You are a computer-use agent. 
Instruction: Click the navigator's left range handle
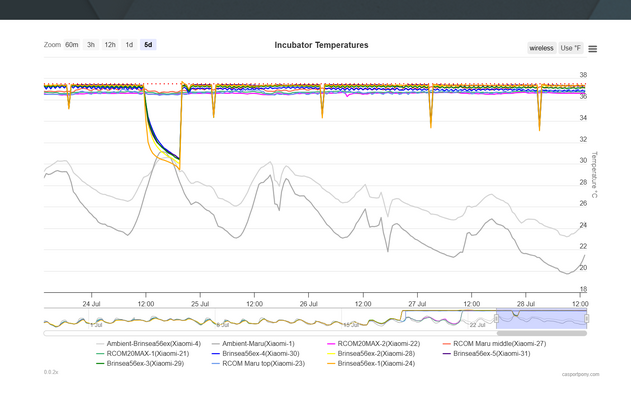point(497,319)
